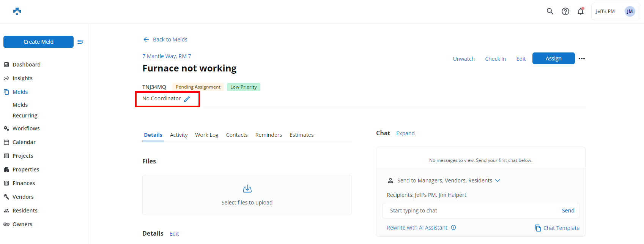The width and height of the screenshot is (644, 244).
Task: Open the Work Log tab
Action: 207,135
